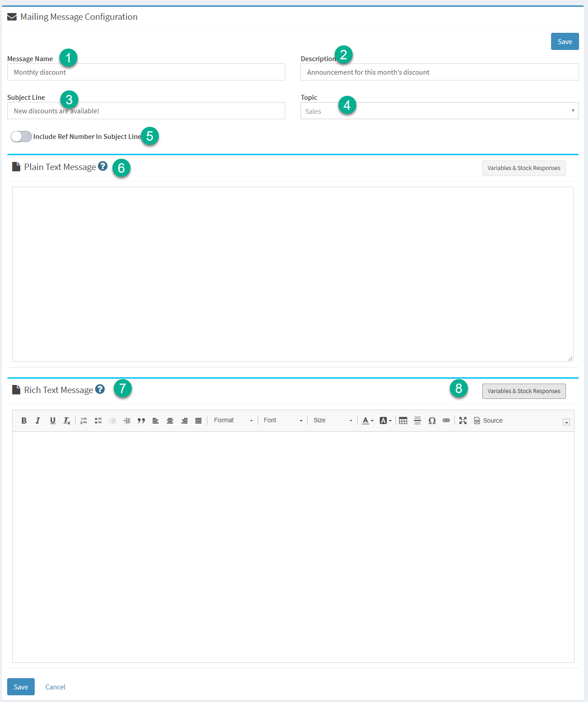Screen dimensions: 588x702
Task: Insert a bulleted list
Action: coord(98,420)
